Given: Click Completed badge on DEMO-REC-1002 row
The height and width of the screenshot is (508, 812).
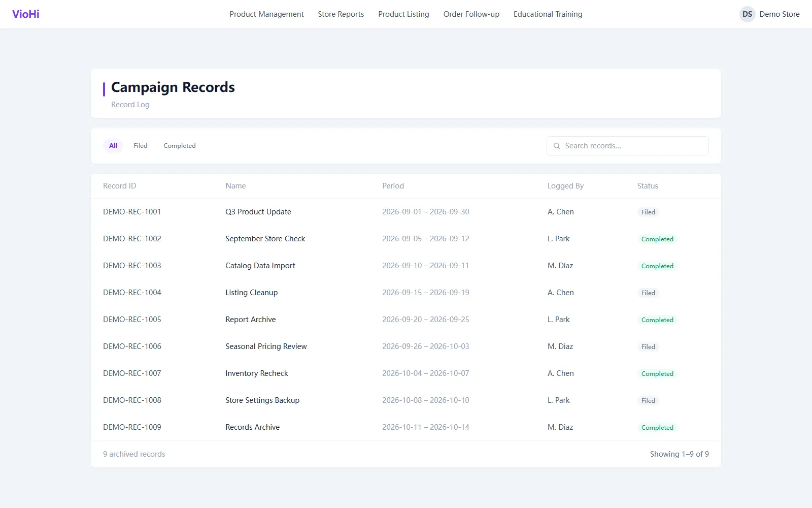Looking at the screenshot, I should tap(657, 239).
